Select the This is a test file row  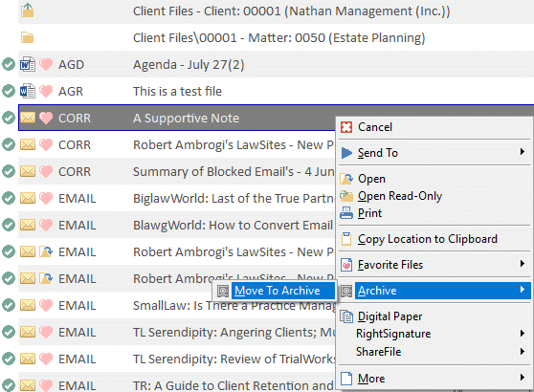(x=276, y=91)
